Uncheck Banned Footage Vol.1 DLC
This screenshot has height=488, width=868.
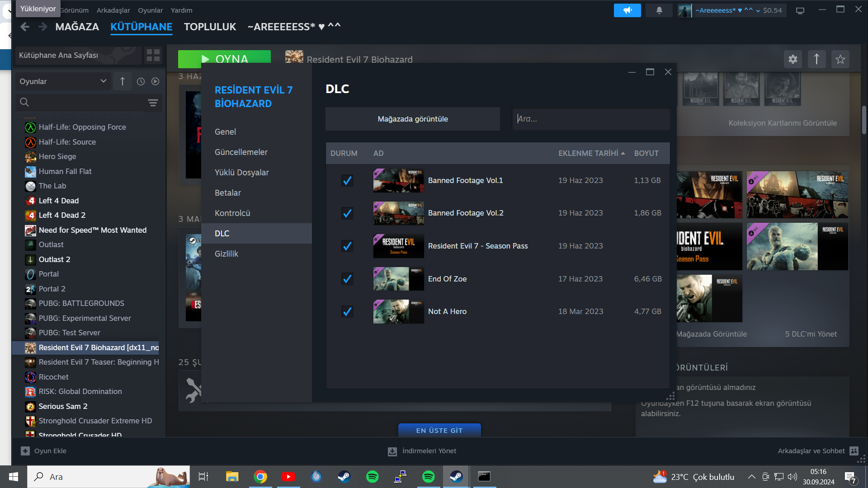pos(347,181)
